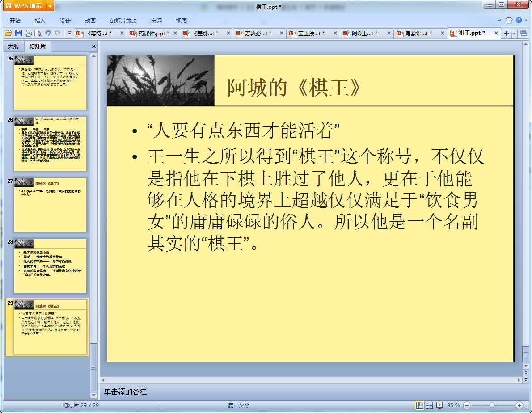Collapse the ribbon using the chevron
This screenshot has width=532, height=413.
(499, 21)
